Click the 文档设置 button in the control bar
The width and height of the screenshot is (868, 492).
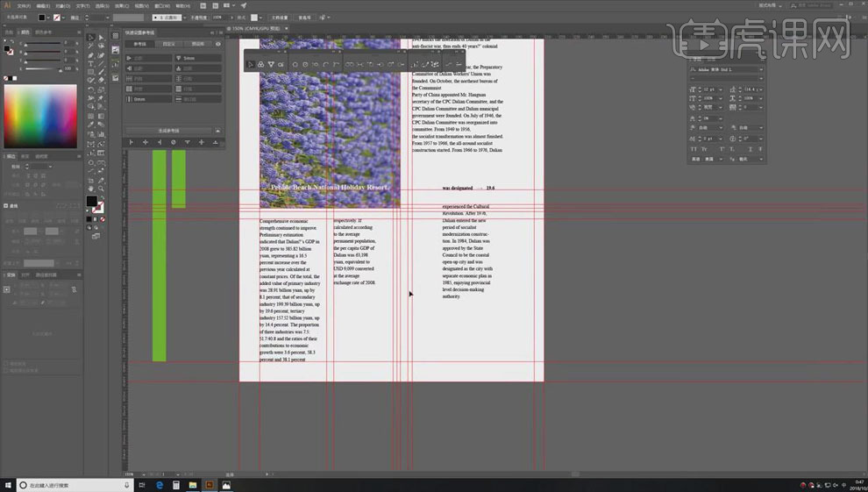pos(280,18)
